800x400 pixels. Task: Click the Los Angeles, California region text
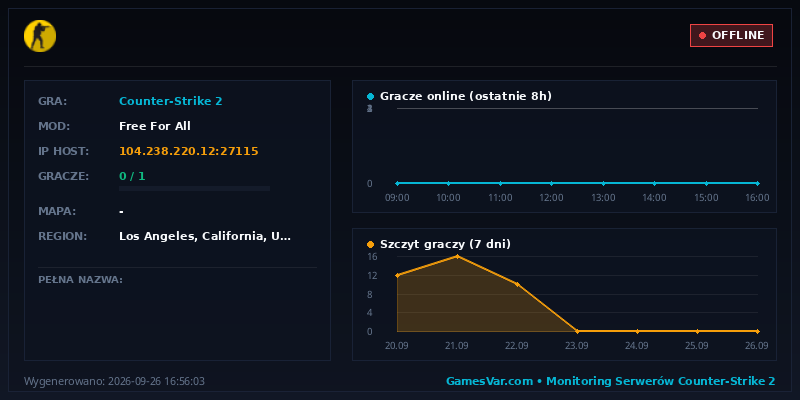pos(205,236)
